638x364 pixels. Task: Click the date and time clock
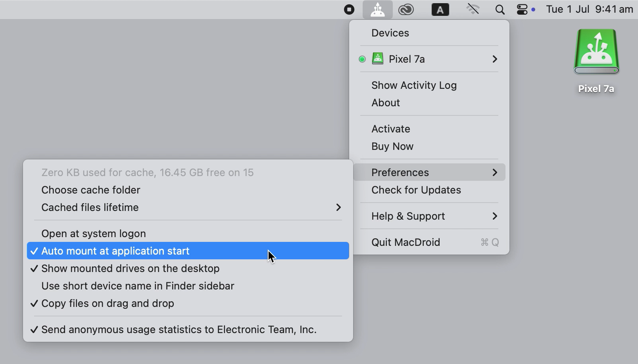[x=589, y=9]
